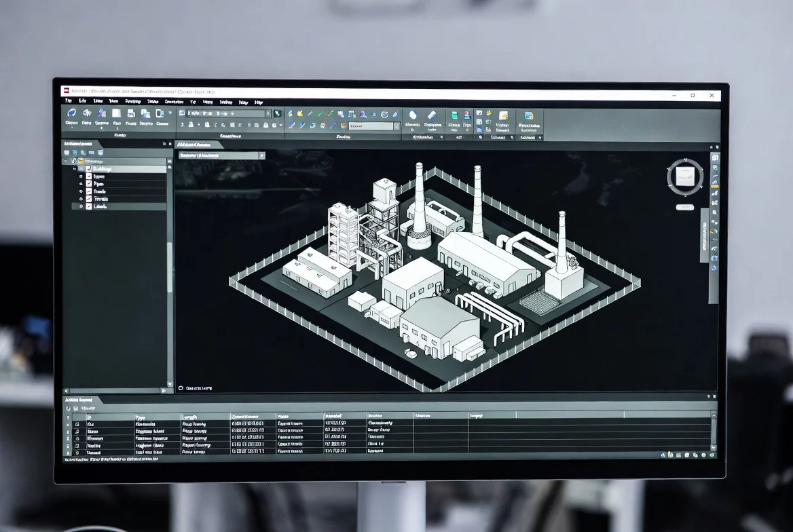Click the circle icon at the viewport's bottom-left
Image resolution: width=793 pixels, height=532 pixels.
pyautogui.click(x=181, y=388)
